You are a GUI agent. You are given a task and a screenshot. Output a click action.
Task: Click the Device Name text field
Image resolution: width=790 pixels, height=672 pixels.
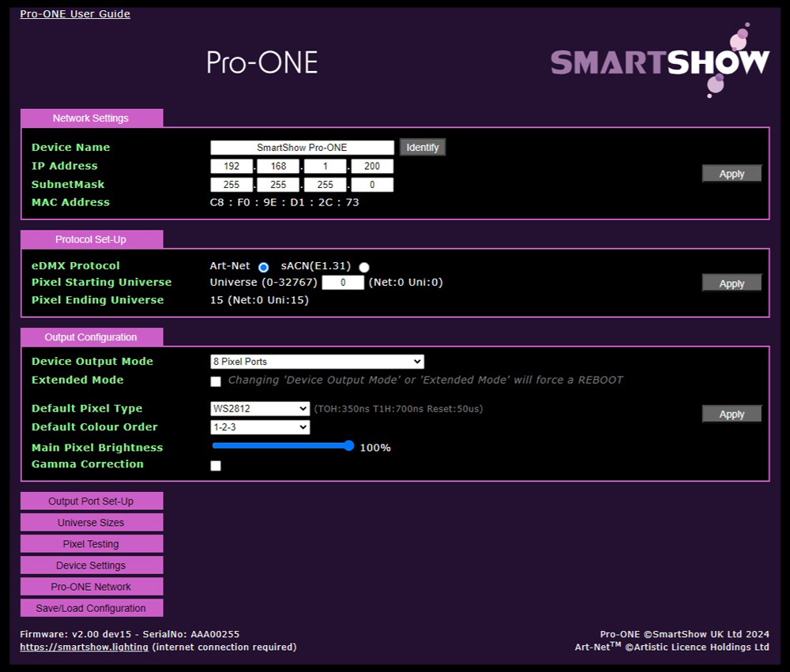point(302,148)
